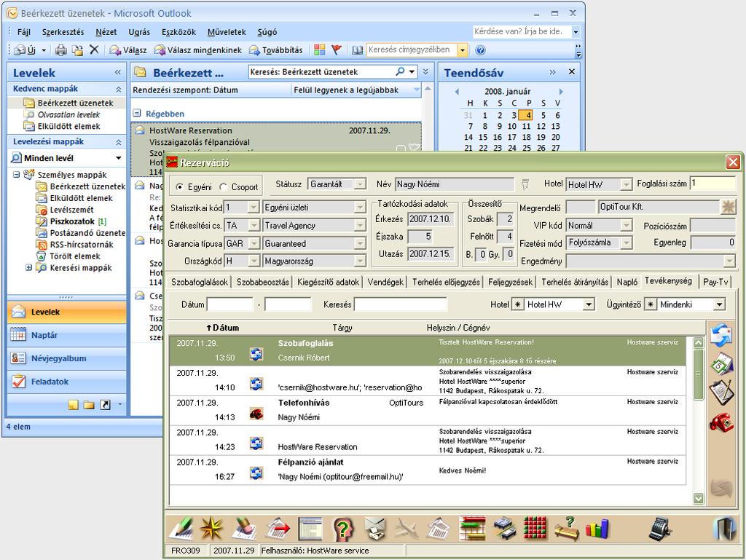
Task: Click the clipboard with pen note icon
Action: 722,393
